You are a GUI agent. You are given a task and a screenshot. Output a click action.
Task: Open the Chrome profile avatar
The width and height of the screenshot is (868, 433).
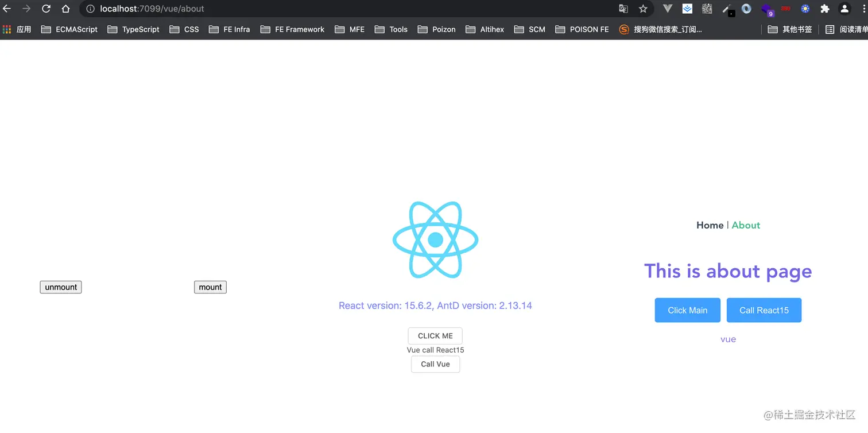tap(844, 9)
